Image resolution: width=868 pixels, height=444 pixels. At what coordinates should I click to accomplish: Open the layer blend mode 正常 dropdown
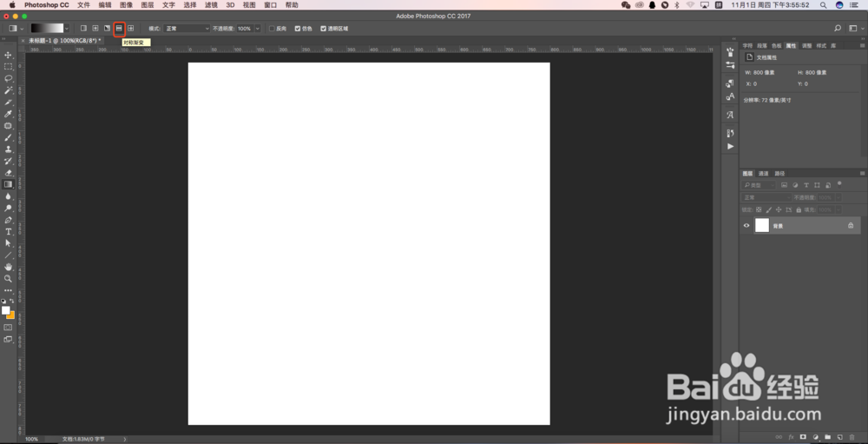[766, 198]
